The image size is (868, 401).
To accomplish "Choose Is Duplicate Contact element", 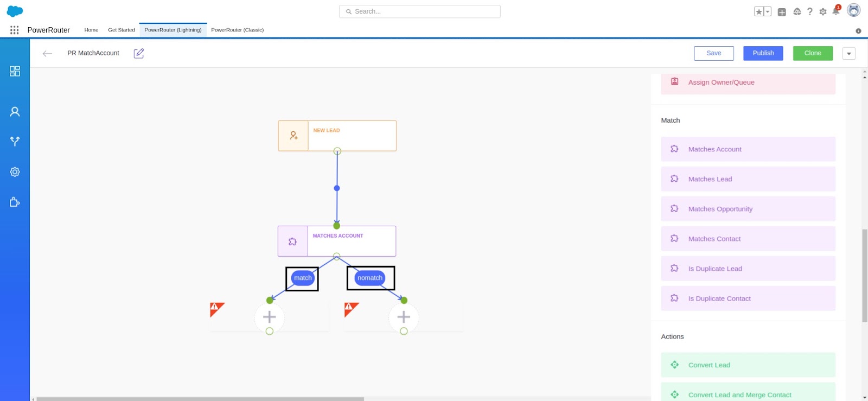I will pos(748,298).
